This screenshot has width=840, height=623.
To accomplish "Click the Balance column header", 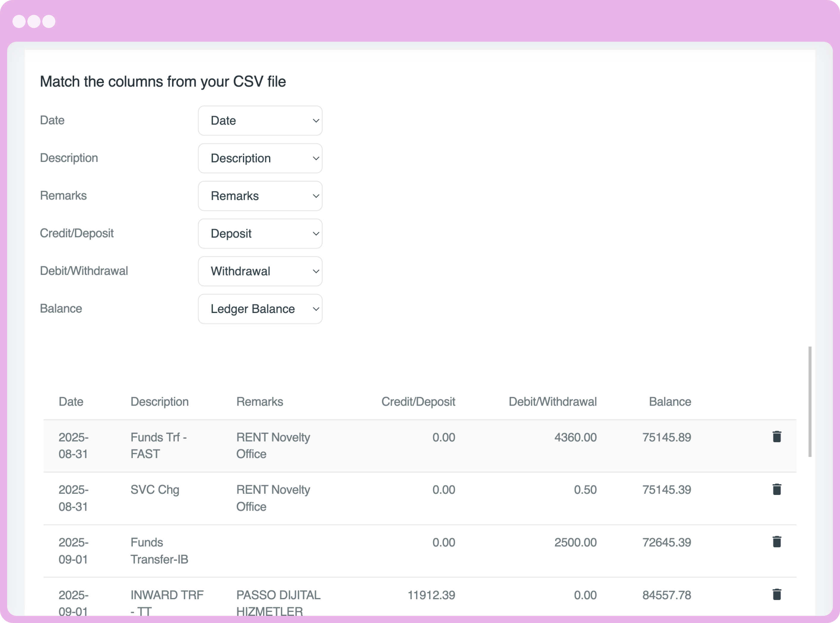I will (x=670, y=402).
